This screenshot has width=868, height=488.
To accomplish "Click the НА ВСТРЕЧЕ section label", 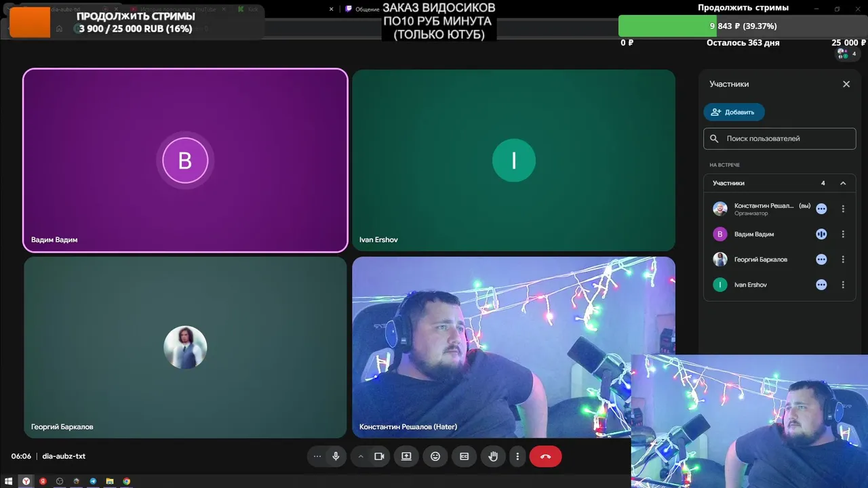I will (x=724, y=165).
